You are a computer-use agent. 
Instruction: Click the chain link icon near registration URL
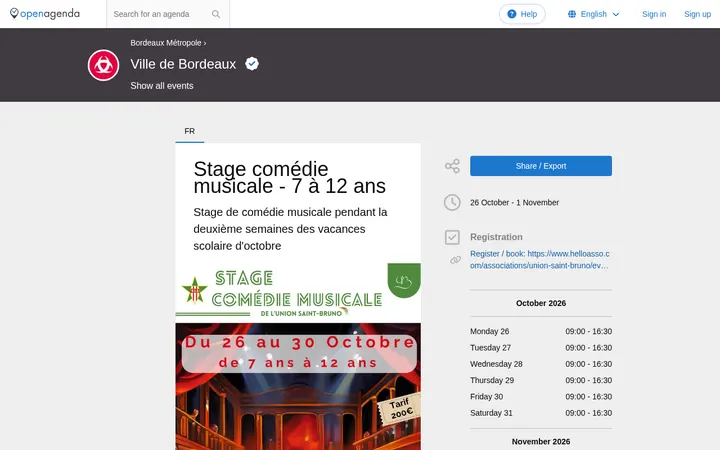(x=455, y=260)
